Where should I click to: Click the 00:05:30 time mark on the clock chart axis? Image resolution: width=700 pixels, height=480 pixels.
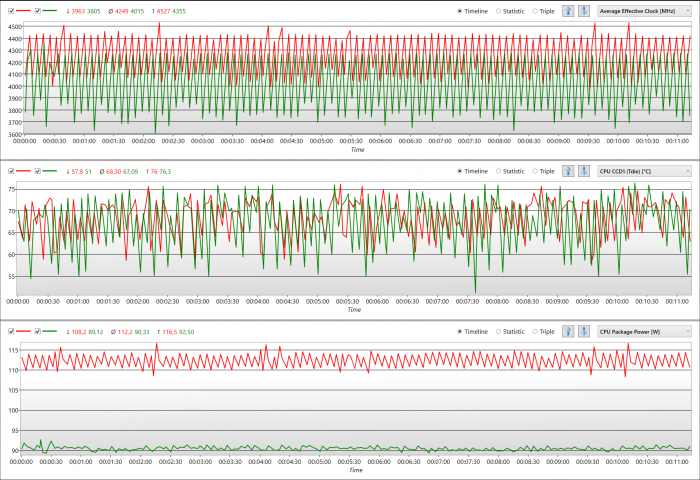350,141
